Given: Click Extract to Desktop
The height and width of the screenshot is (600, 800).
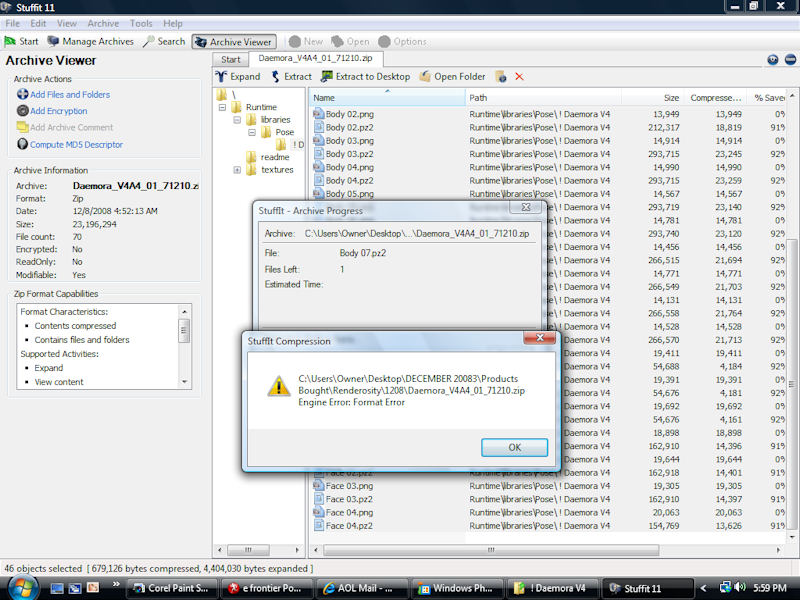Looking at the screenshot, I should click(365, 77).
